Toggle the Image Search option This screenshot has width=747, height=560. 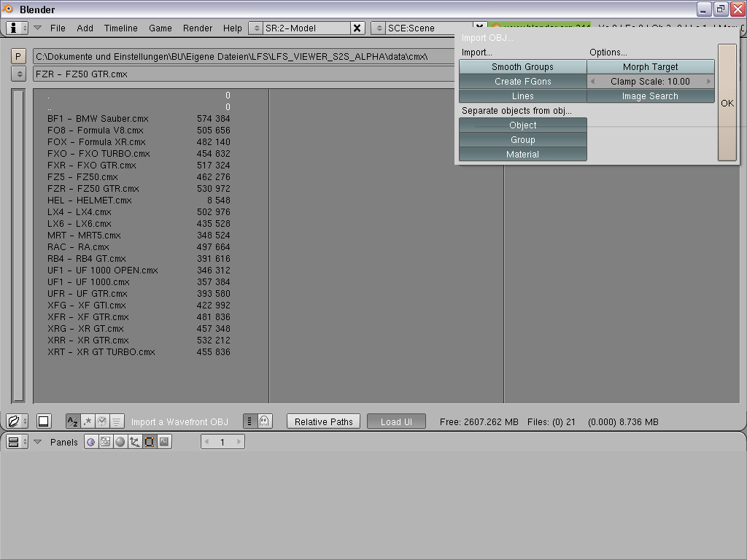point(650,96)
